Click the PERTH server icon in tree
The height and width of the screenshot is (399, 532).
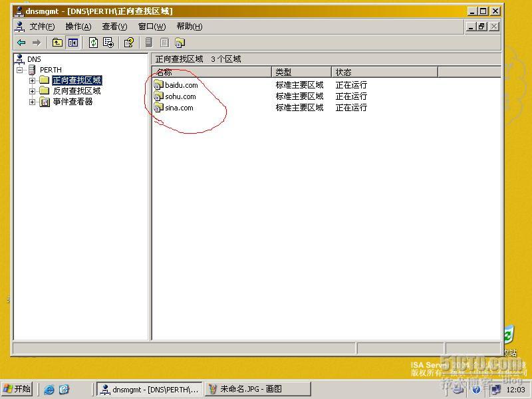(32, 70)
